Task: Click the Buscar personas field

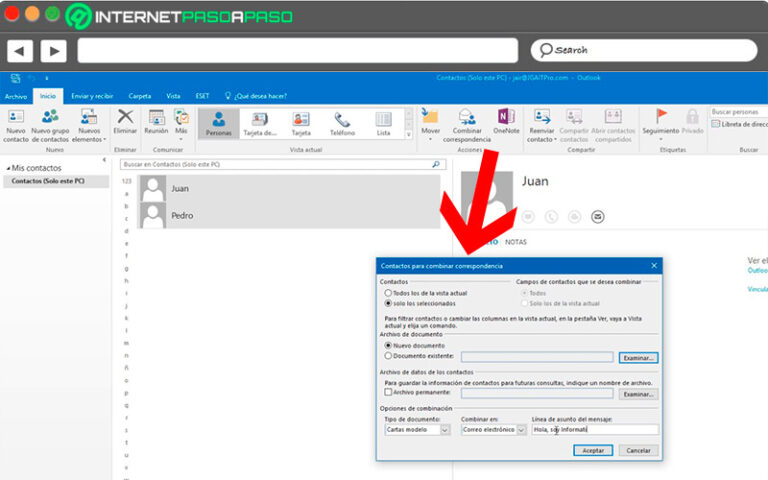Action: tap(739, 112)
